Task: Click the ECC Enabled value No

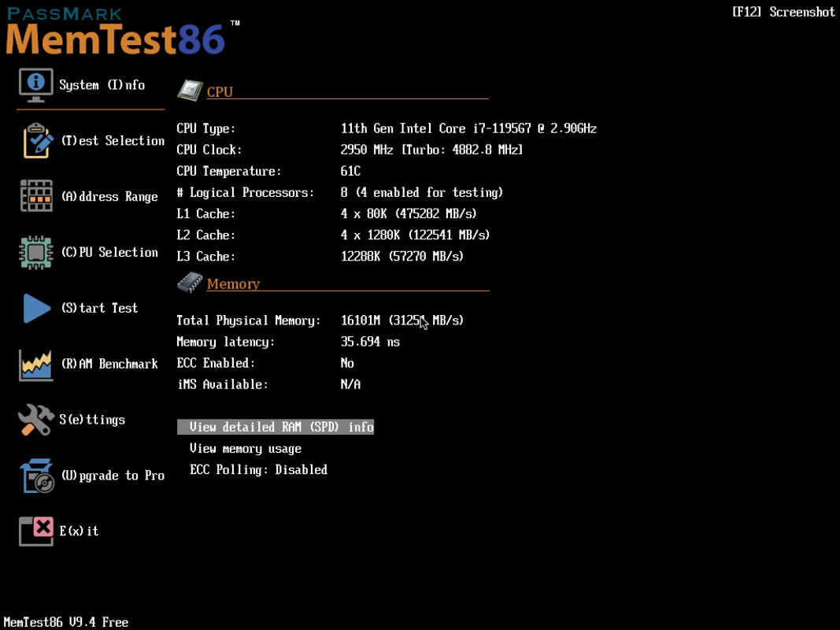Action: tap(347, 363)
